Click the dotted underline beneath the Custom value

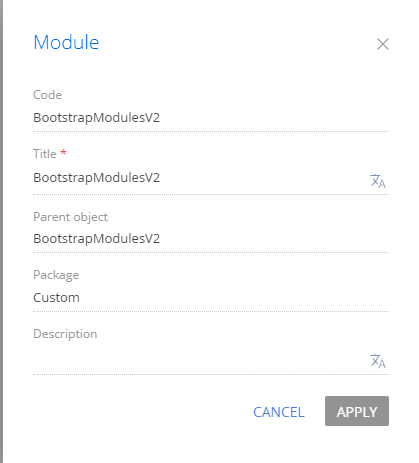pyautogui.click(x=211, y=311)
